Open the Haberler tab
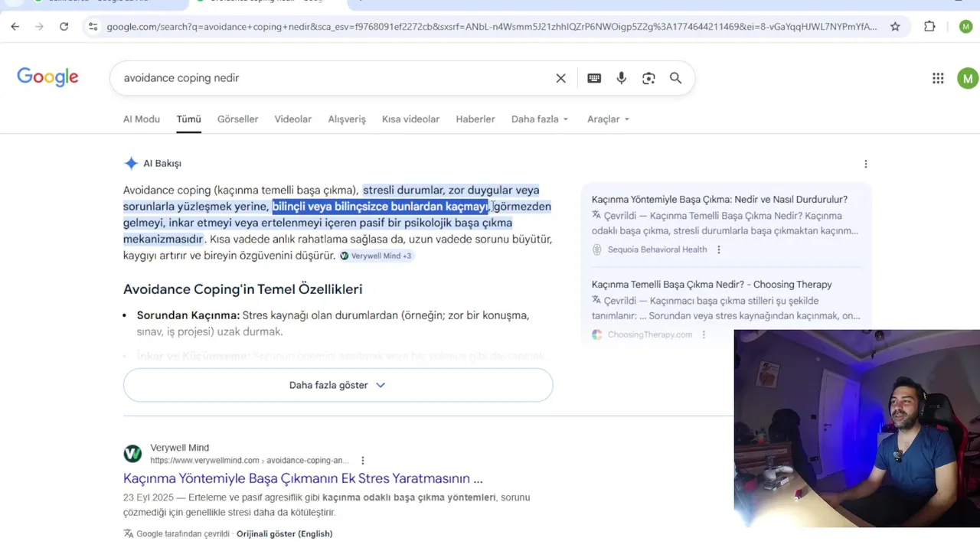Image resolution: width=980 pixels, height=551 pixels. coord(475,119)
